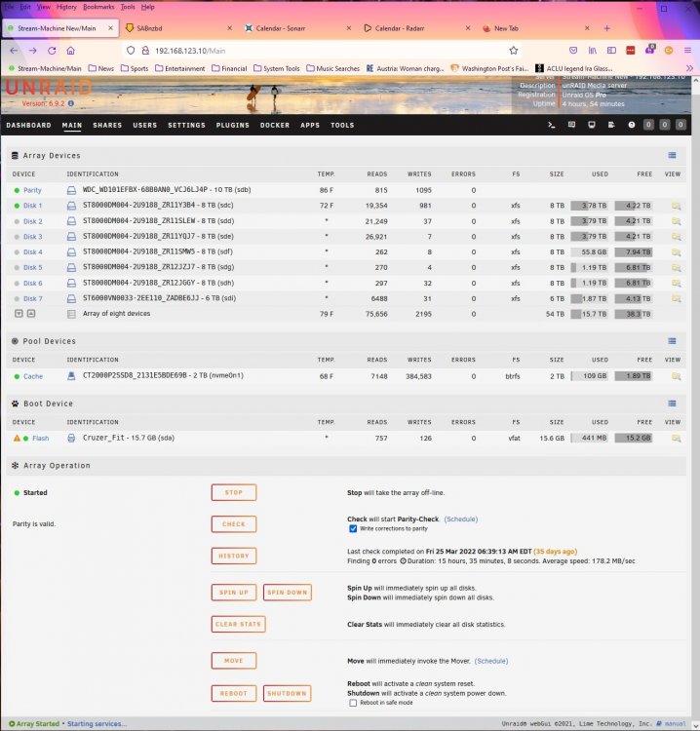700x731 pixels.
Task: Open the Sports bookmarks folder
Action: point(135,68)
